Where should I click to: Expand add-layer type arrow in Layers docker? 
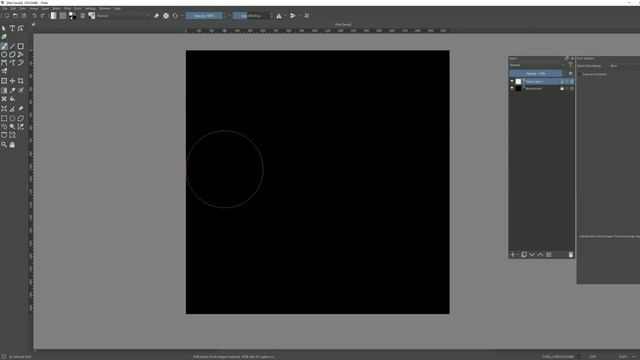[518, 255]
